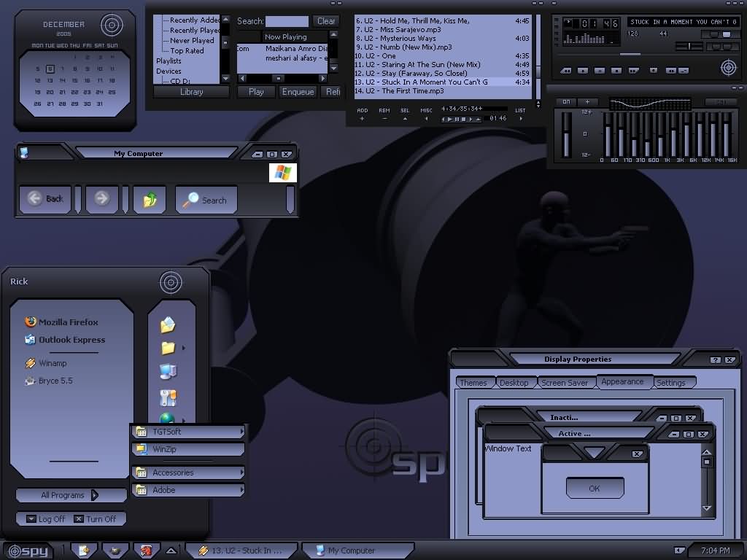Click Winamp volume slider
The image size is (747, 560).
[x=689, y=46]
